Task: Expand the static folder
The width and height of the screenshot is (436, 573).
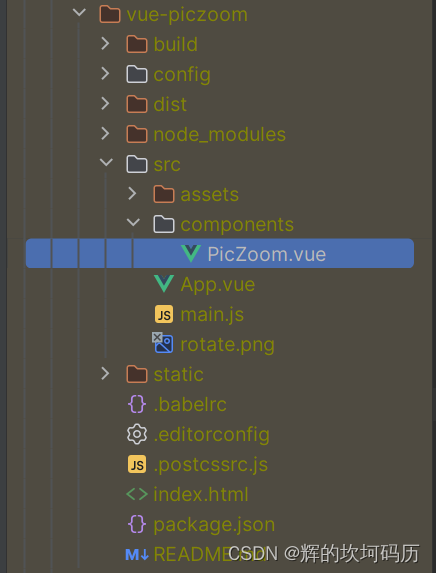Action: 105,373
